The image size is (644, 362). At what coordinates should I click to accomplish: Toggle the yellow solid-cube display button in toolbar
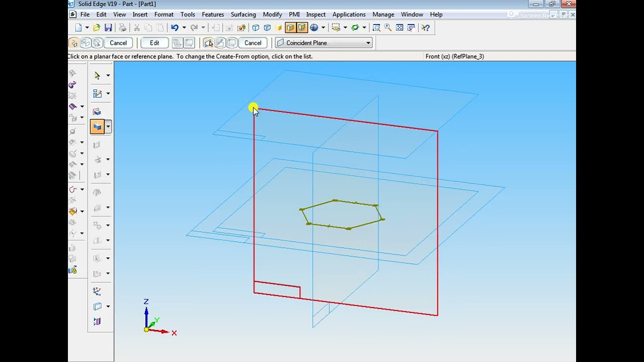[279, 28]
